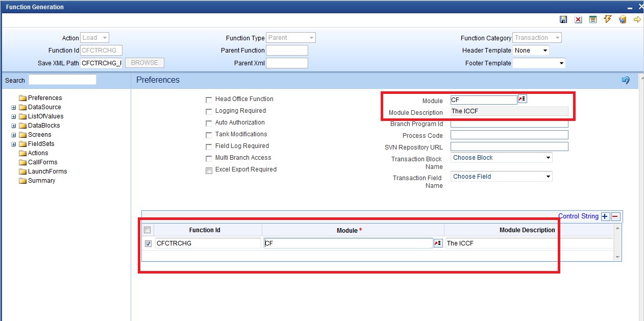Viewport: 644px width, 321px height.
Task: Expand the FieldSets tree node
Action: pos(14,144)
